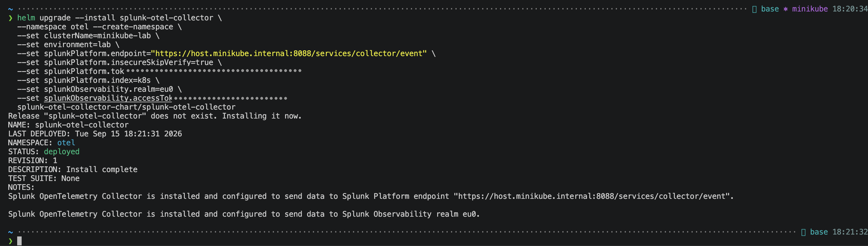
Task: Click the conda 'base' icon in top prompt
Action: [x=754, y=9]
